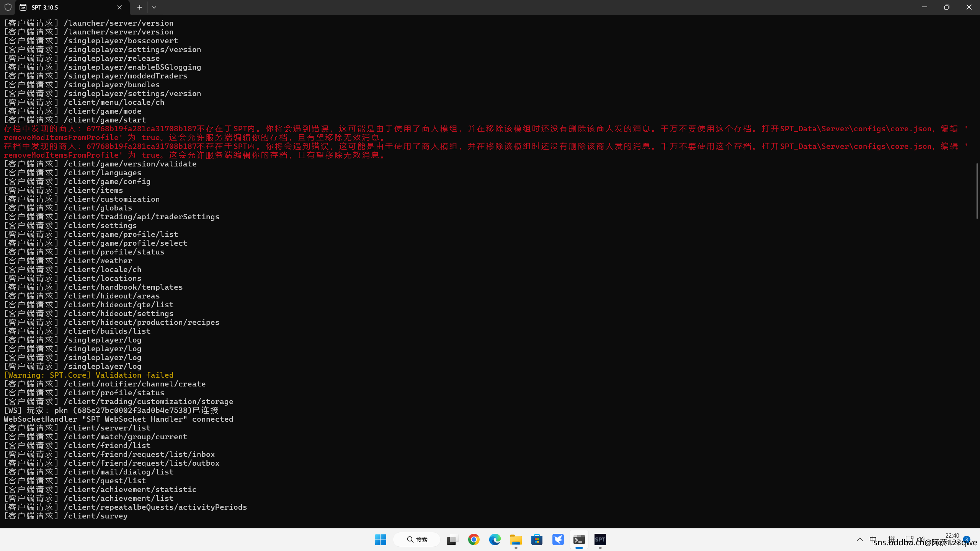Viewport: 980px width, 551px height.
Task: Click the '/client/languages' log line
Action: pyautogui.click(x=73, y=173)
